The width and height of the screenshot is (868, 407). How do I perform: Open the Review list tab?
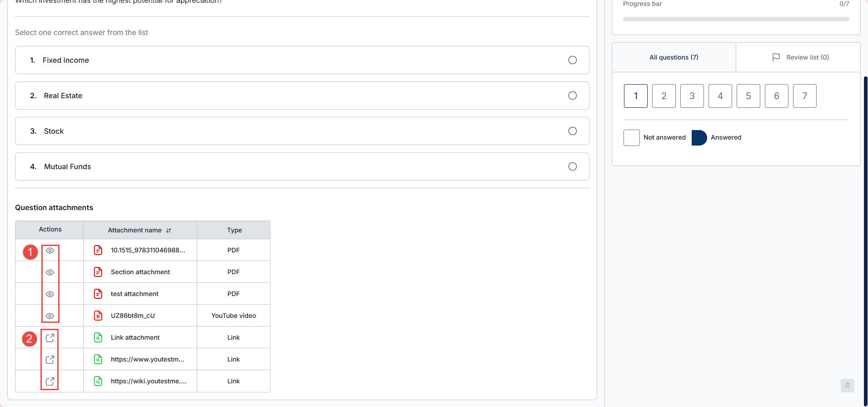click(800, 57)
